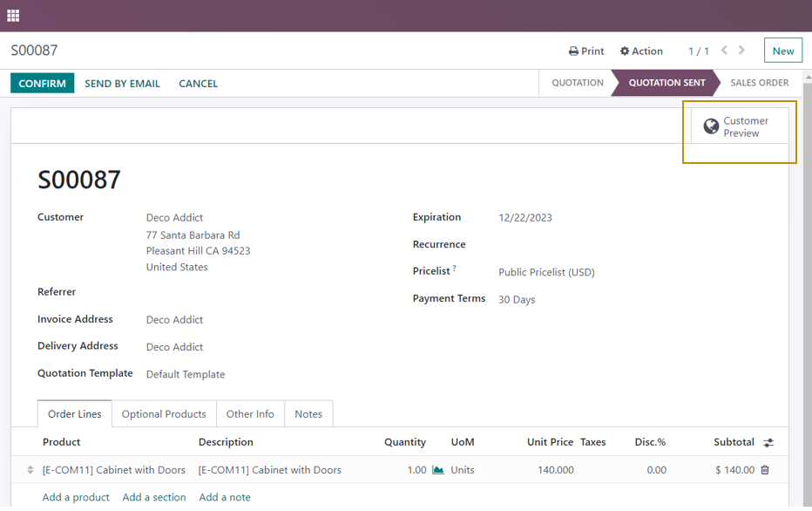Delete the Cabinet with Doors line
Image resolution: width=812 pixels, height=511 pixels.
click(x=765, y=470)
